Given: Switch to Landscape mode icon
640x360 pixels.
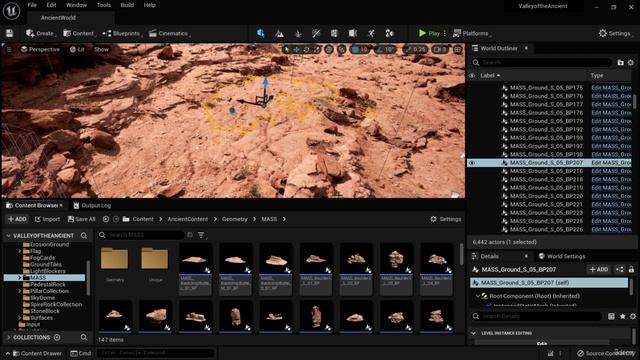Looking at the screenshot, I should coord(280,33).
